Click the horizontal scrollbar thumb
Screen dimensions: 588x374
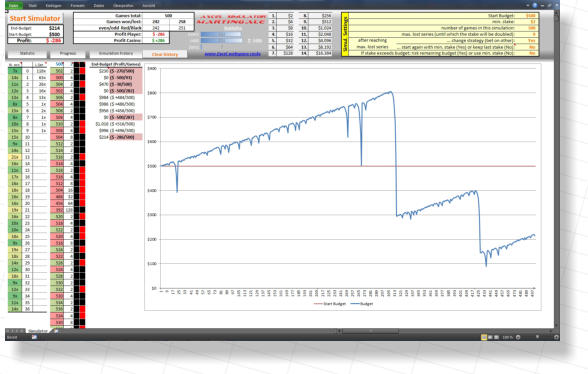[x=369, y=331]
